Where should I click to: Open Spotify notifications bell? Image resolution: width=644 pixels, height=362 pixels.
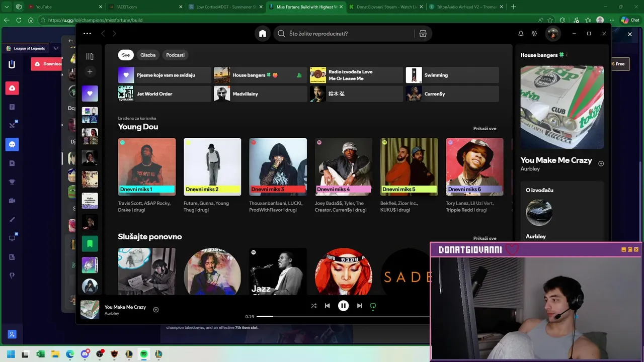point(521,34)
